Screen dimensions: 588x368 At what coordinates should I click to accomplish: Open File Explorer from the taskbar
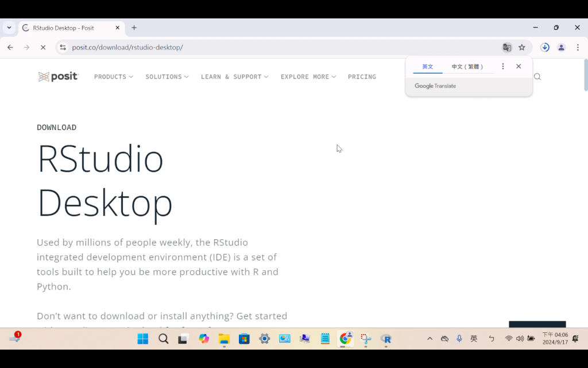(x=224, y=339)
